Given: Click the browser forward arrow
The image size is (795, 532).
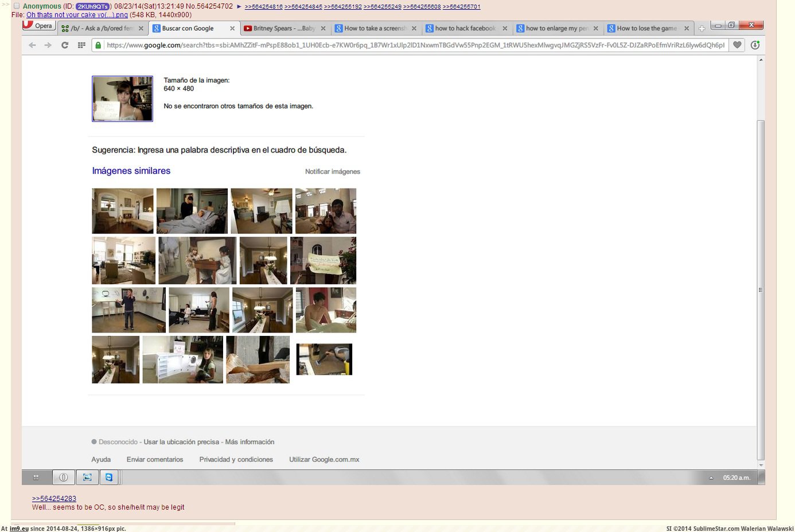Looking at the screenshot, I should pos(48,45).
